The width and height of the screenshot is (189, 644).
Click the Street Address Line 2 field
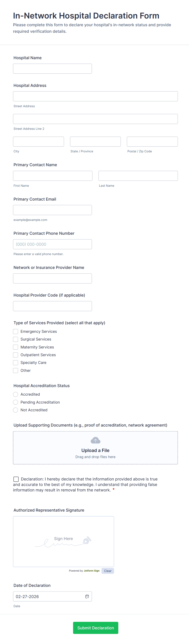(x=95, y=119)
